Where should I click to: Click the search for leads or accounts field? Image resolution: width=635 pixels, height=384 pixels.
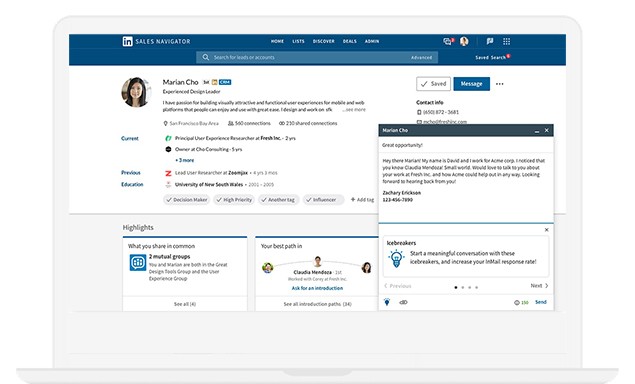(x=317, y=58)
